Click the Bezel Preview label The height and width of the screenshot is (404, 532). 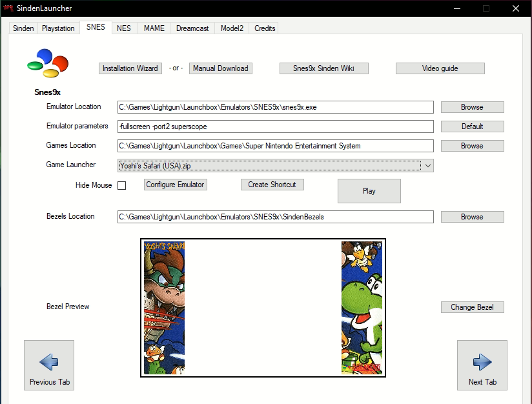(68, 307)
